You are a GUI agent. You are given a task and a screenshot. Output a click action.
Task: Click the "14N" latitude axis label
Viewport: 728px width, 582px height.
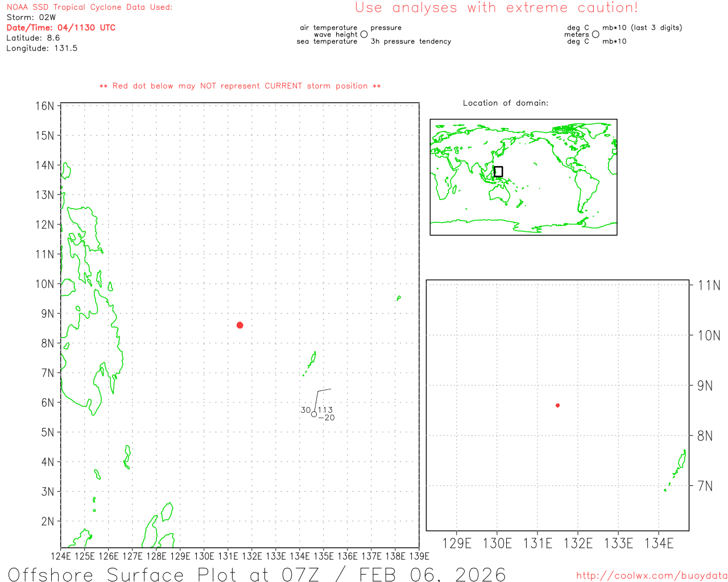tap(45, 165)
